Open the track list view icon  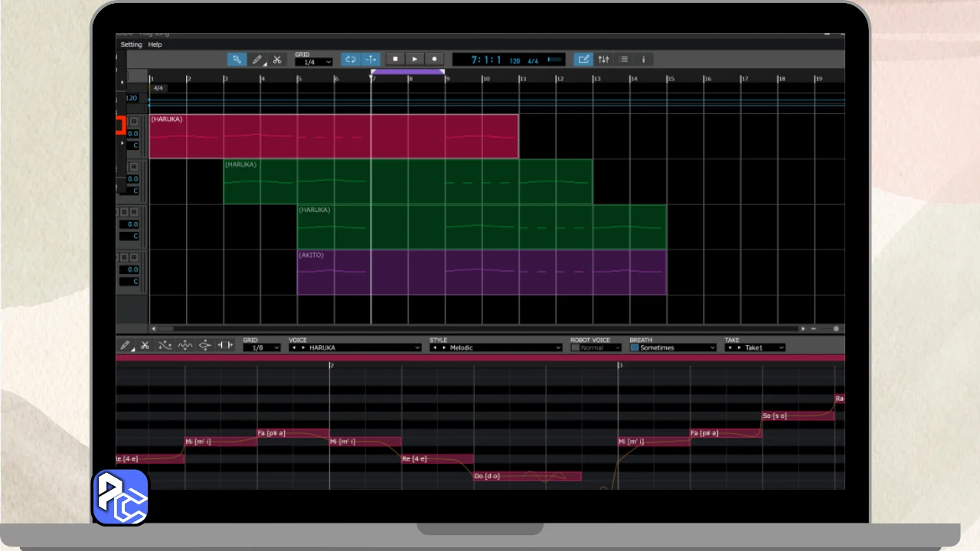[x=624, y=60]
